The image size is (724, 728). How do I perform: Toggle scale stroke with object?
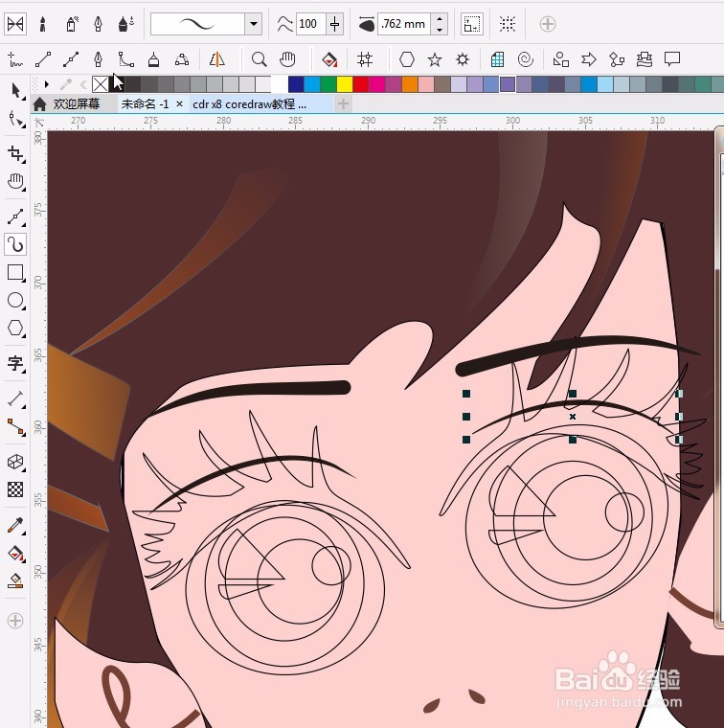[x=471, y=24]
